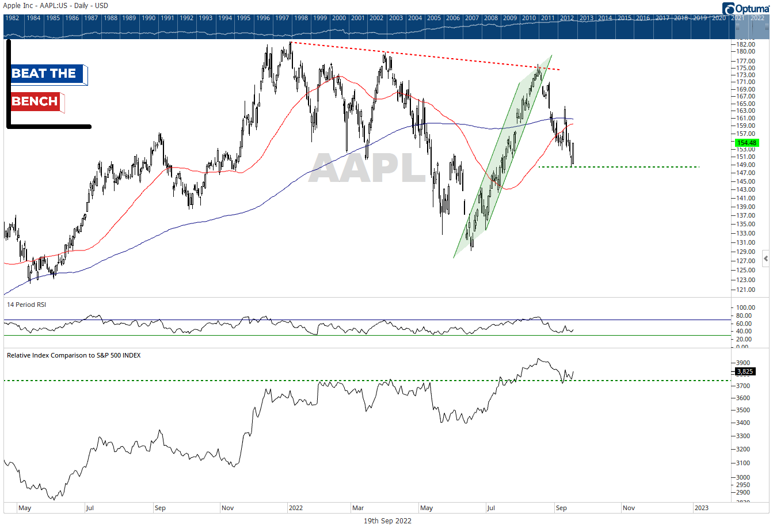Viewport: 773px width, 532px height.
Task: Jump to 1997 in the timeline strip
Action: (282, 18)
